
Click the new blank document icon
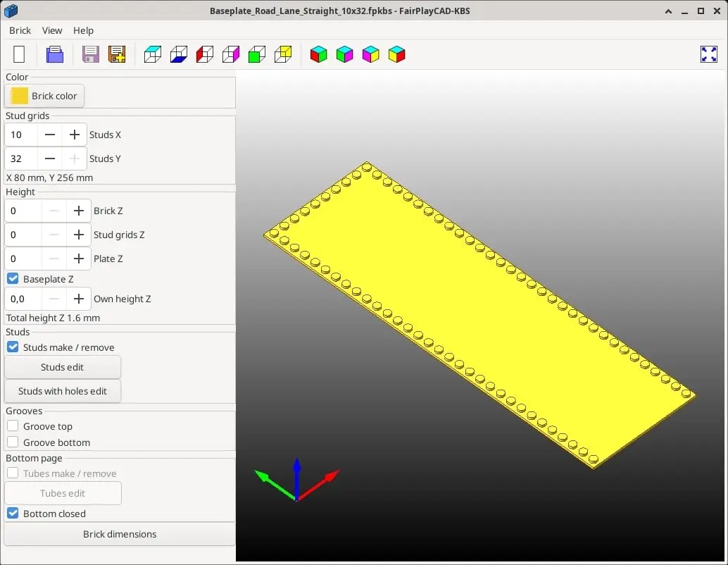pos(19,54)
